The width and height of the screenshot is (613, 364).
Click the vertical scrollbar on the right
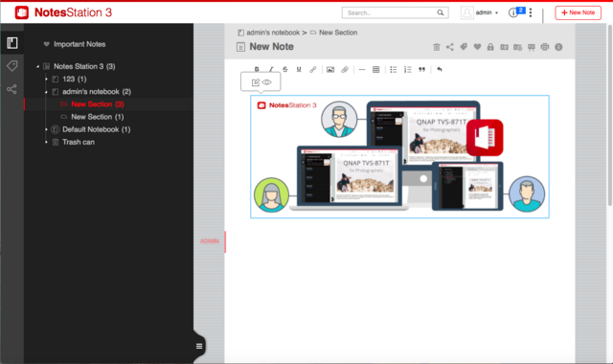(609, 114)
